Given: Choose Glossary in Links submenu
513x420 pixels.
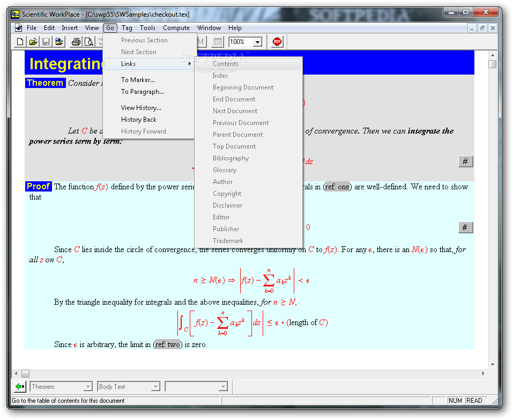Looking at the screenshot, I should [248, 170].
